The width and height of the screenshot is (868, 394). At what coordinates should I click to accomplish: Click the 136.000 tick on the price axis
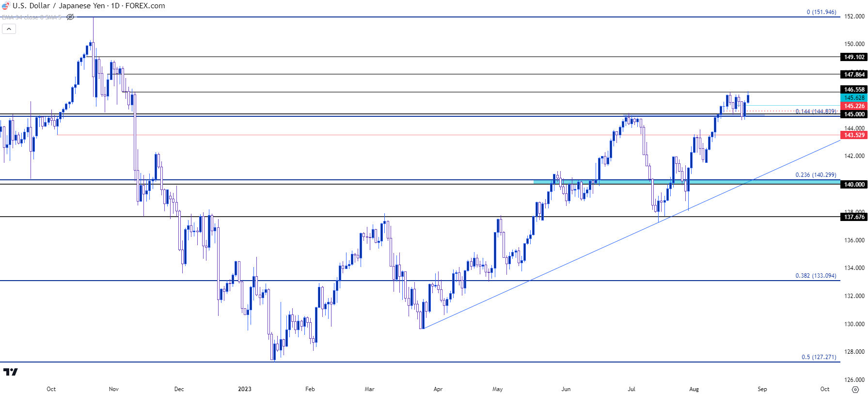[x=854, y=240]
